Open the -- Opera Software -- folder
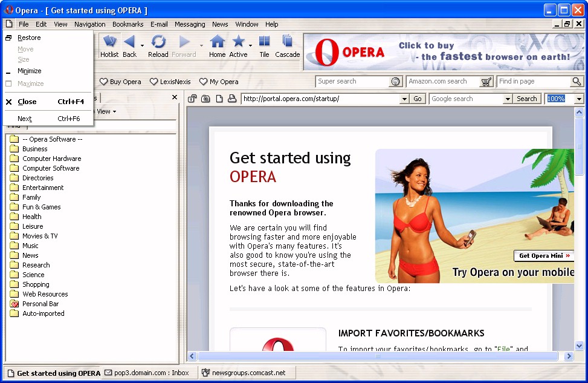 46,139
